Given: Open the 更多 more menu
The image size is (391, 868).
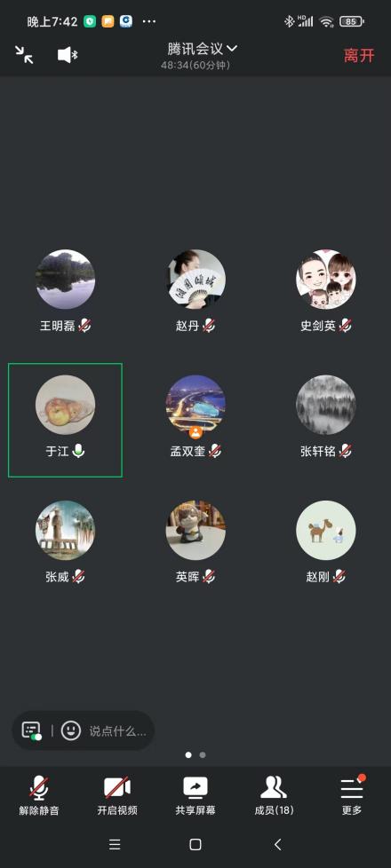Looking at the screenshot, I should point(352,796).
